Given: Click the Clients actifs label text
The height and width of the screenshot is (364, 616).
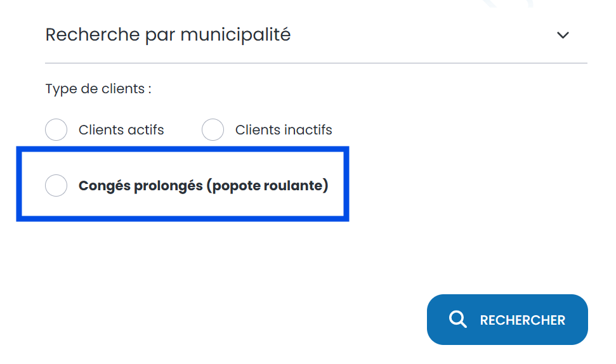Looking at the screenshot, I should pyautogui.click(x=121, y=130).
